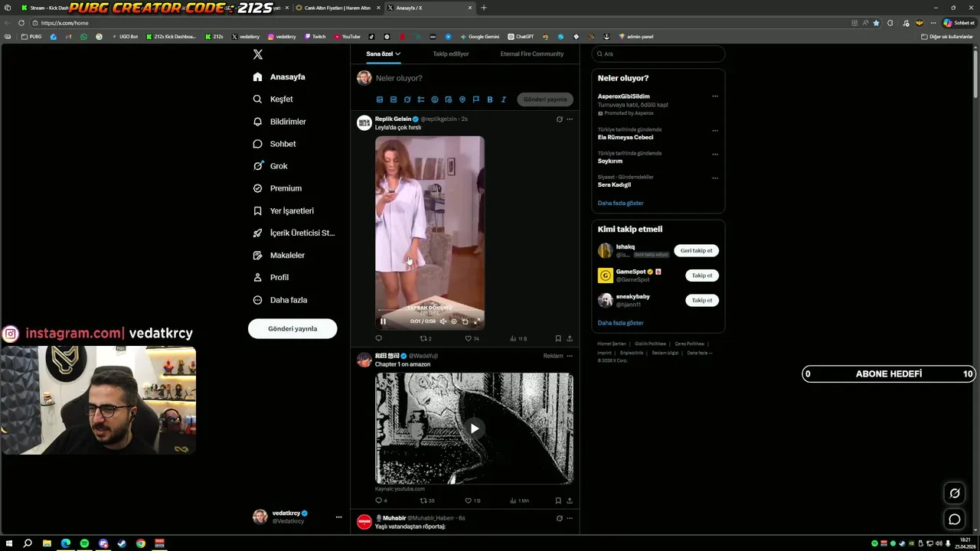Unmute the Replik Gelsin video
The width and height of the screenshot is (980, 551).
tap(443, 321)
